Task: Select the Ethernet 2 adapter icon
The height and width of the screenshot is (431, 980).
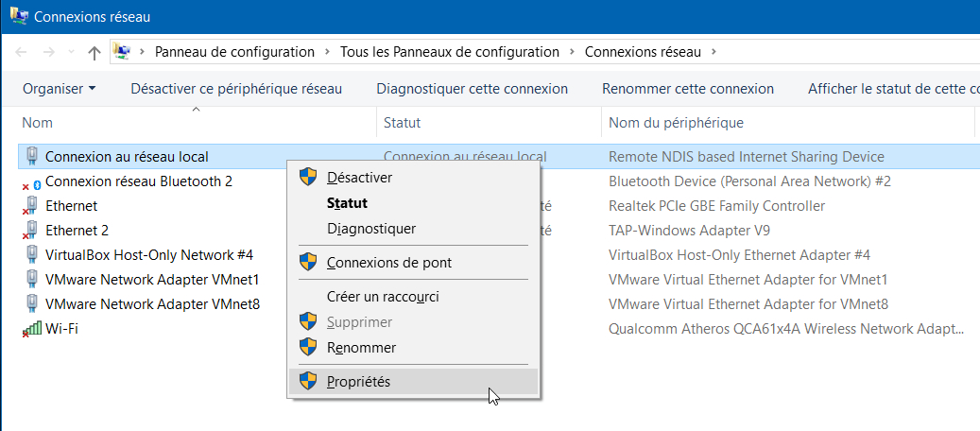Action: (31, 231)
